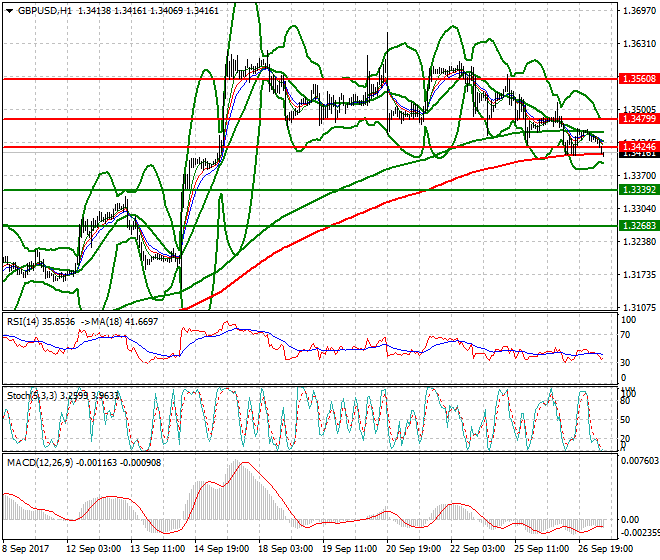Image resolution: width=660 pixels, height=560 pixels.
Task: Click the 8 Sep 2017 time axis label
Action: [26, 549]
